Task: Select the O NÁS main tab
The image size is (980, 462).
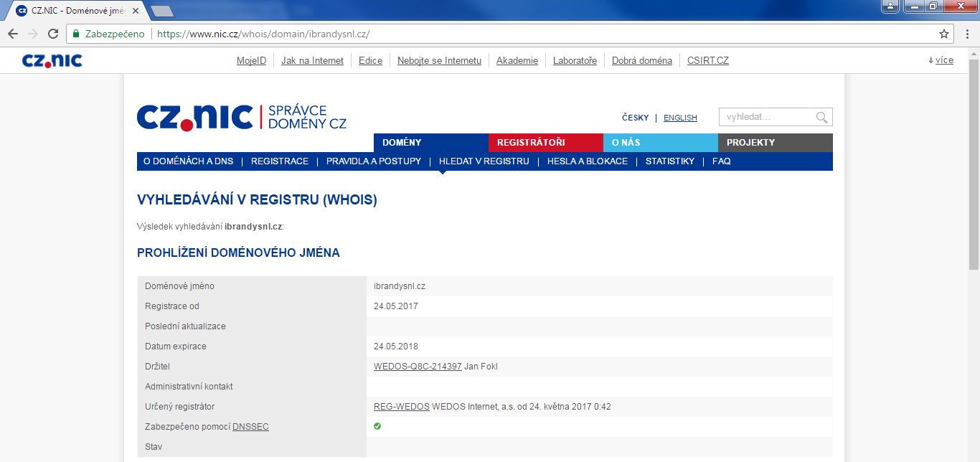Action: pyautogui.click(x=661, y=142)
